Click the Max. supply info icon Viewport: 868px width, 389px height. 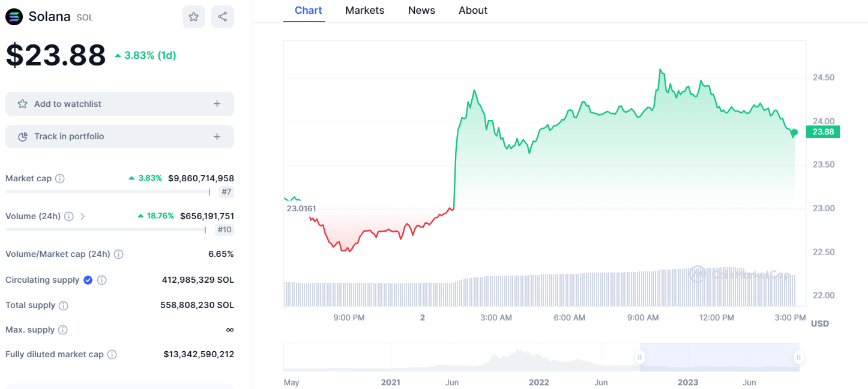point(63,330)
